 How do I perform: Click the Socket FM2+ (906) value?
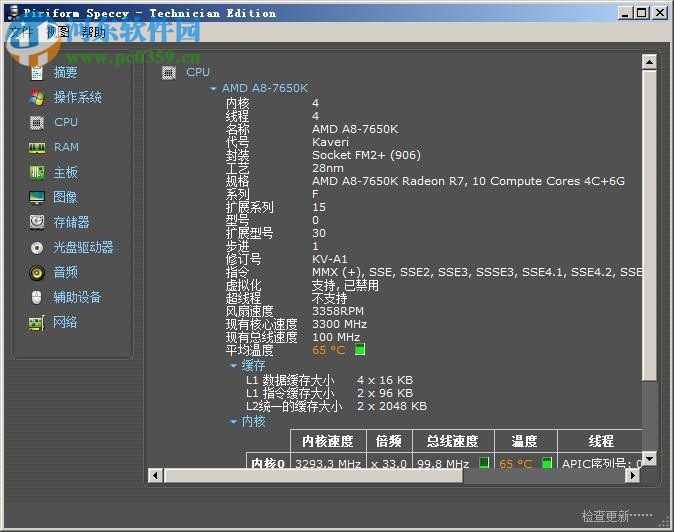tap(366, 155)
